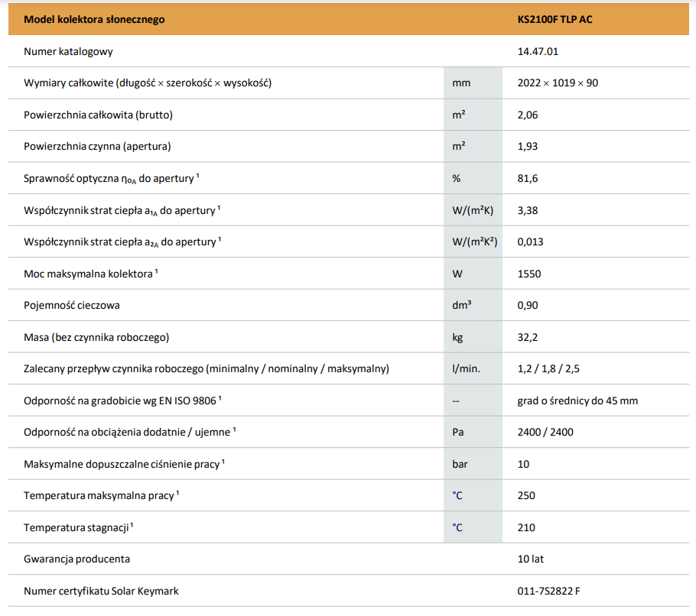Select the aperture area value 1,93
The width and height of the screenshot is (696, 616).
click(x=529, y=146)
